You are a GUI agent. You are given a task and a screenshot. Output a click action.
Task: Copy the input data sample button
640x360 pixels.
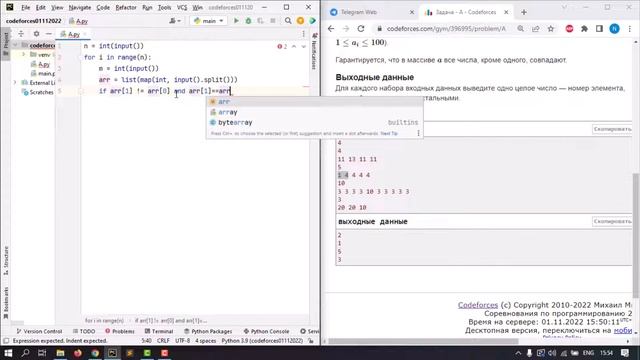pyautogui.click(x=612, y=129)
